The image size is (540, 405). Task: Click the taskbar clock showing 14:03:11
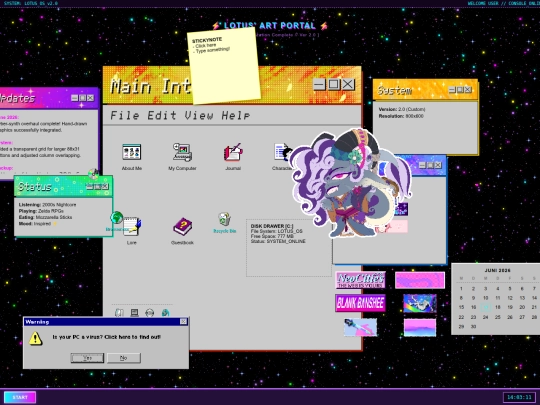(519, 397)
